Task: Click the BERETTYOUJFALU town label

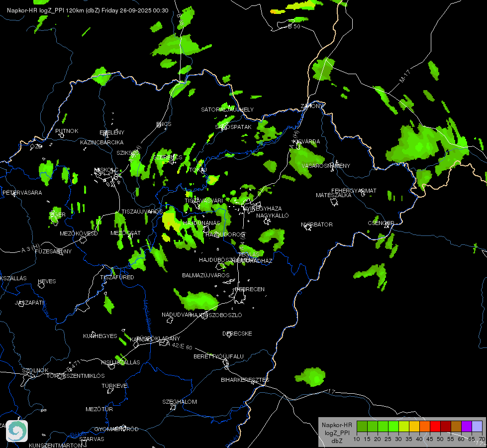Action: coord(218,356)
